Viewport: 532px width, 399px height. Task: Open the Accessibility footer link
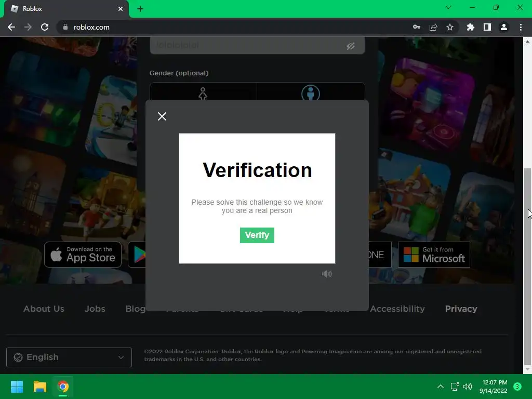(x=397, y=309)
